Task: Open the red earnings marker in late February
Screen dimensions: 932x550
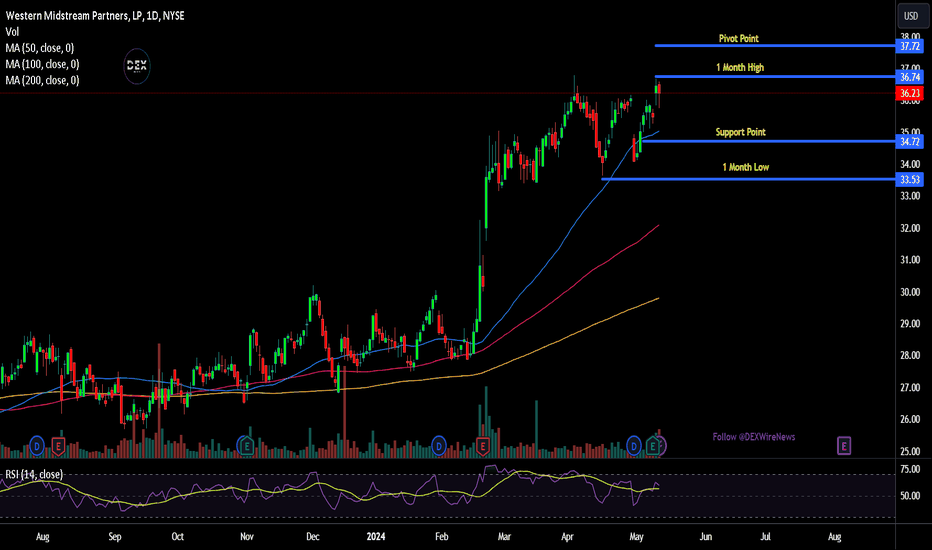Action: [483, 445]
